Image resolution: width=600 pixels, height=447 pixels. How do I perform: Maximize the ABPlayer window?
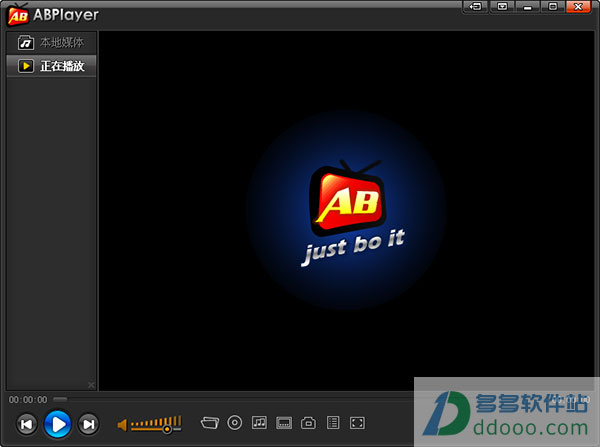coord(553,7)
